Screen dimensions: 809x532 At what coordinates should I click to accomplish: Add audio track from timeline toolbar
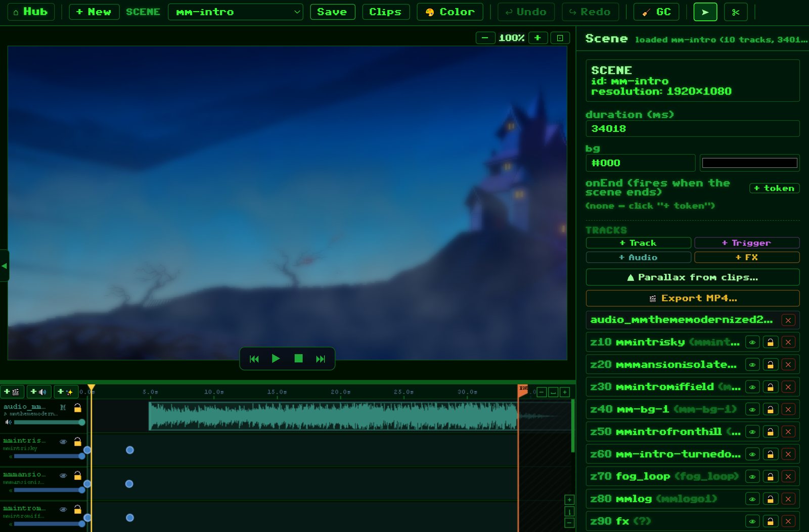38,392
